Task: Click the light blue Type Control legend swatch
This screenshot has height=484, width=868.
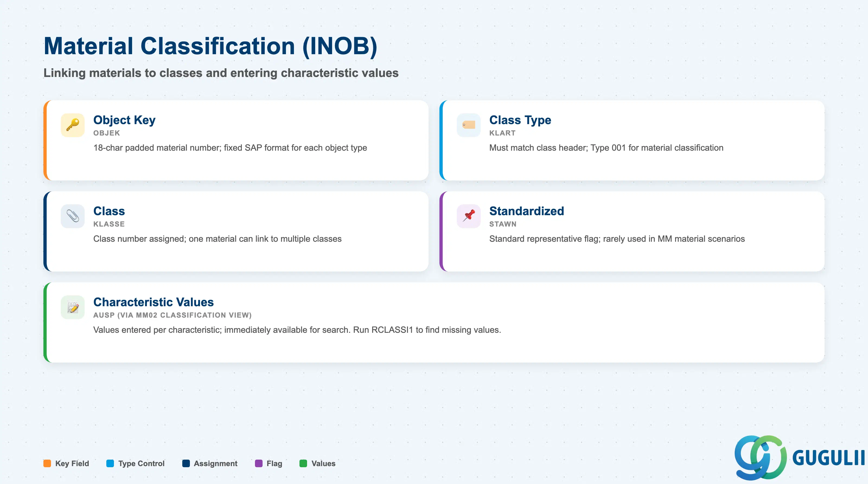Action: 110,463
